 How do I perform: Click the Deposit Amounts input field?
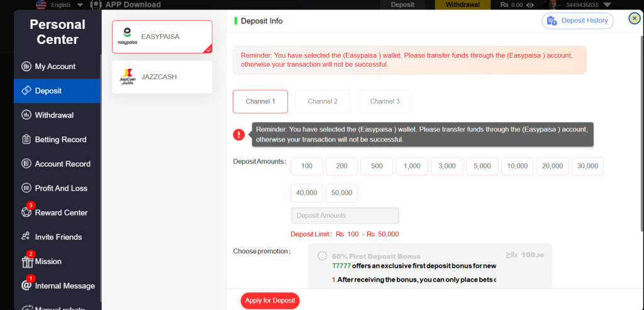pyautogui.click(x=345, y=216)
